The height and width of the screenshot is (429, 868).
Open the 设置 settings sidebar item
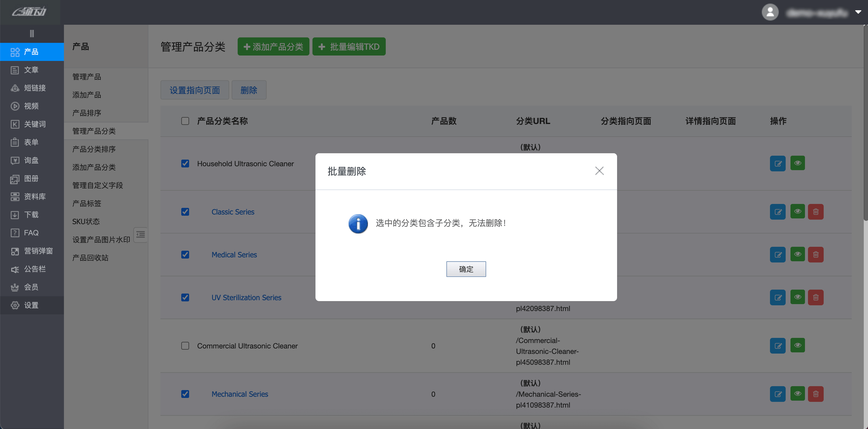pyautogui.click(x=31, y=305)
